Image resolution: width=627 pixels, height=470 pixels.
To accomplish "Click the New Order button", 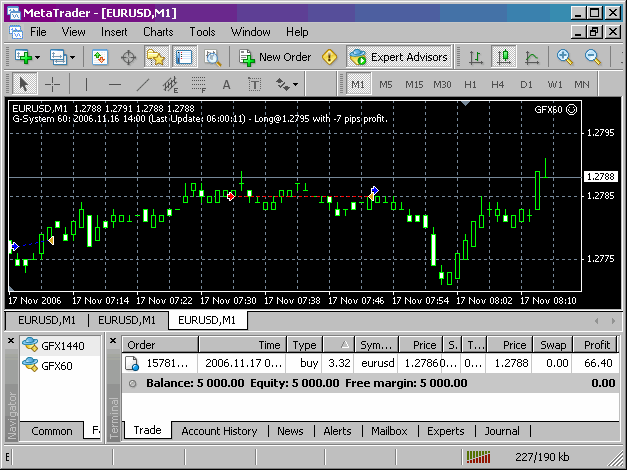I will click(x=275, y=57).
